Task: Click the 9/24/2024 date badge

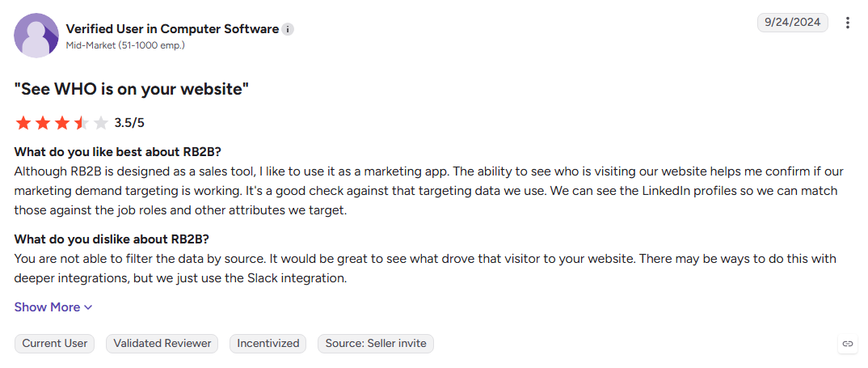Action: [x=793, y=23]
